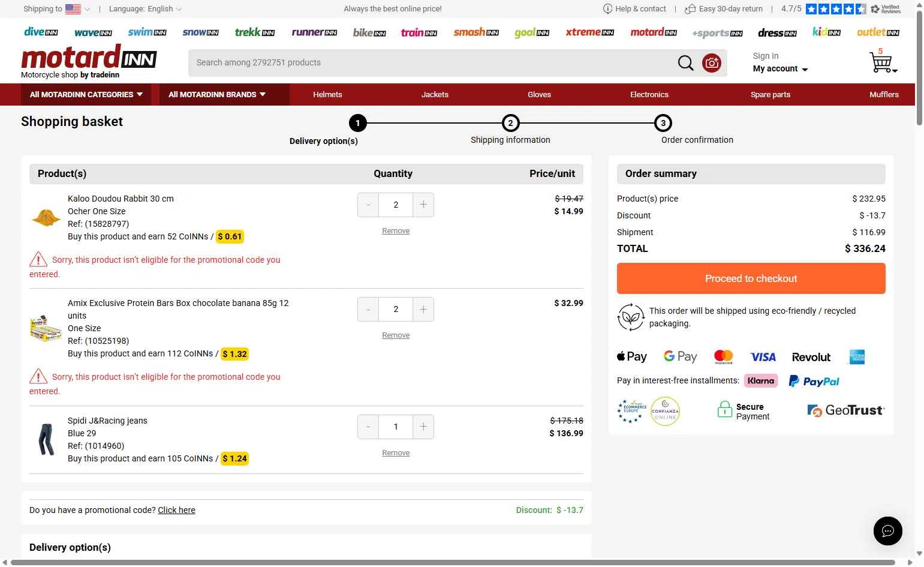Open the Spare parts category
924x567 pixels.
tap(770, 95)
